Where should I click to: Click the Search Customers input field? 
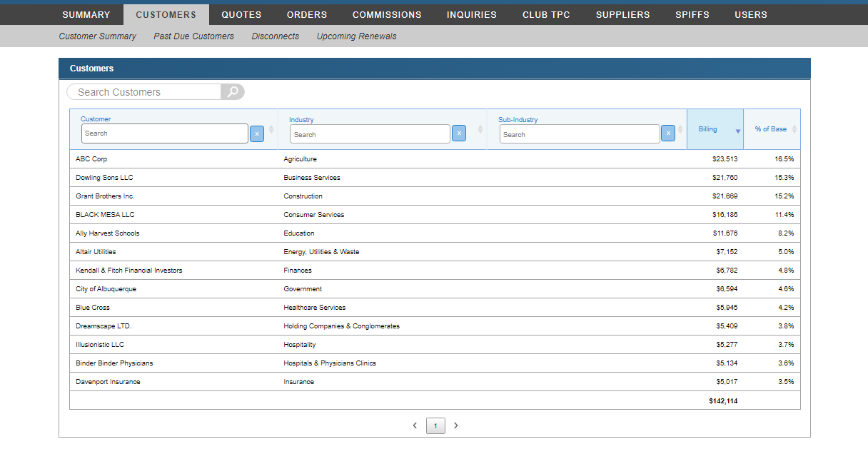click(143, 91)
